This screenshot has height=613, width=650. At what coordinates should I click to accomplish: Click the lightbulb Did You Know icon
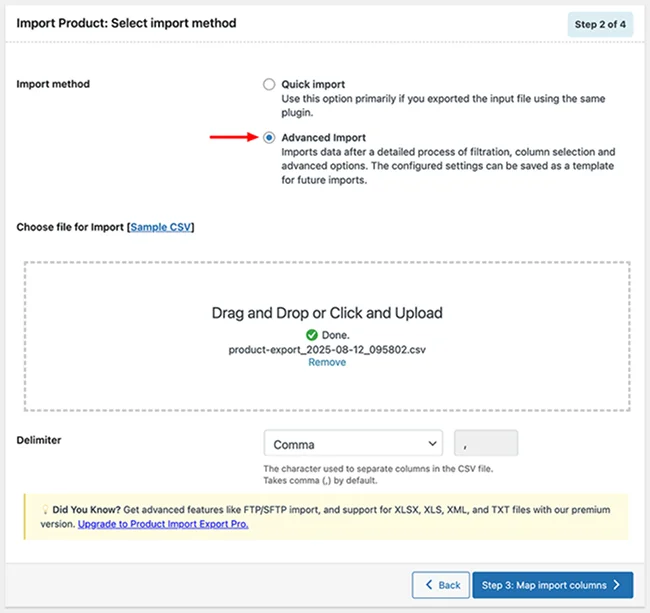pos(35,508)
